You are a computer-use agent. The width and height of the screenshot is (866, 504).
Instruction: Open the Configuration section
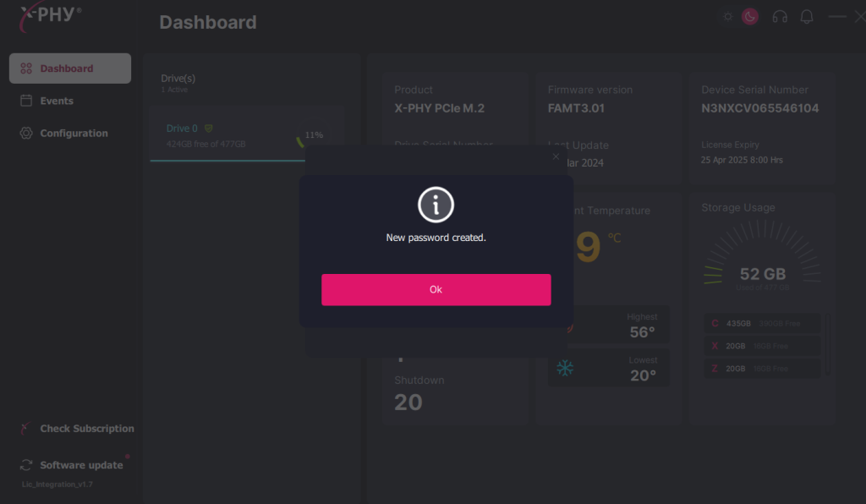click(74, 133)
